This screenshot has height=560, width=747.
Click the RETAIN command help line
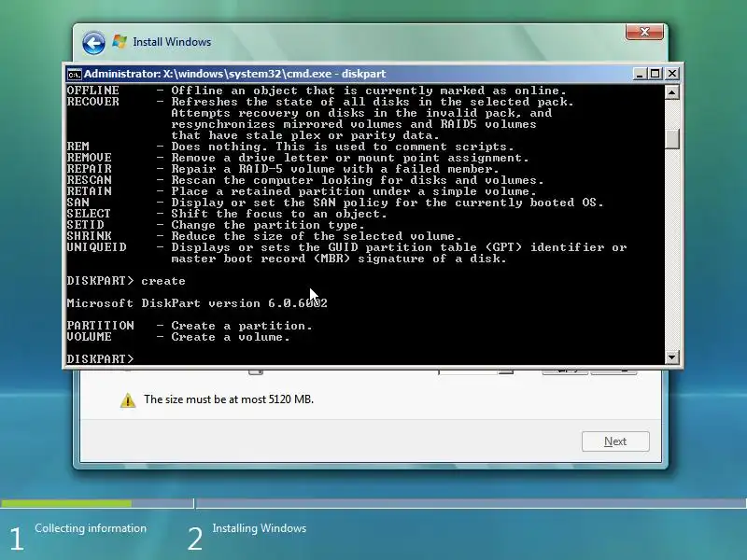[302, 191]
